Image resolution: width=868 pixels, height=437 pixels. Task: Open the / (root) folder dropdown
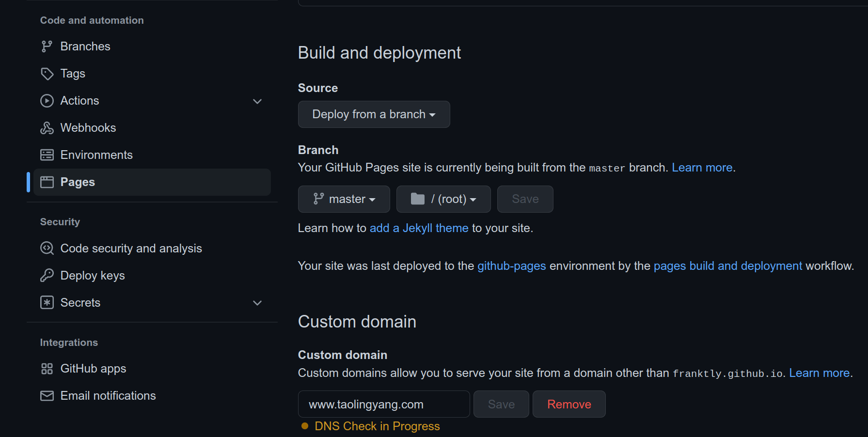coord(443,199)
